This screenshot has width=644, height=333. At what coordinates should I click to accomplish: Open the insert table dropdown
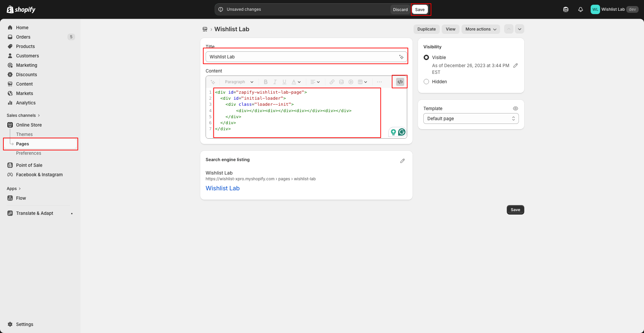pyautogui.click(x=363, y=82)
